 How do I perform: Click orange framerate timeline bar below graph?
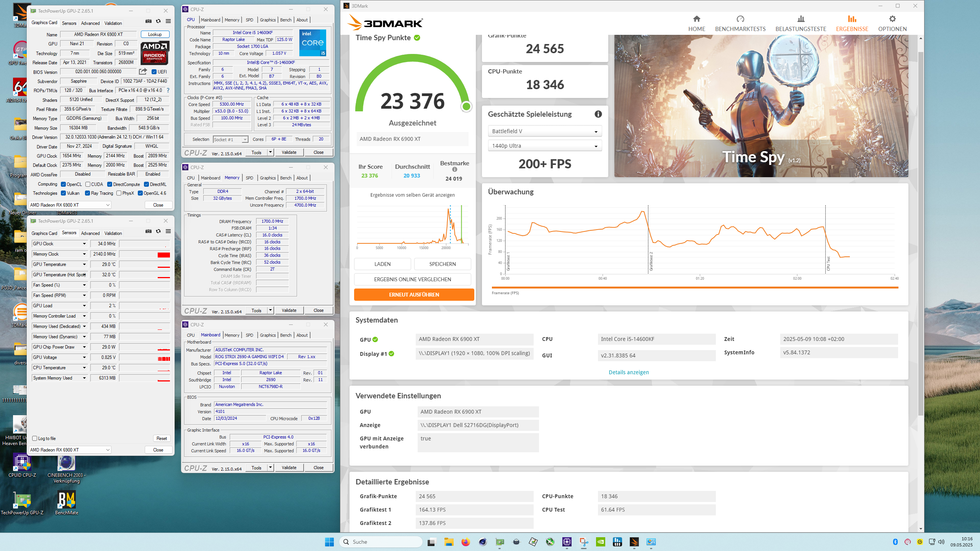pos(695,287)
